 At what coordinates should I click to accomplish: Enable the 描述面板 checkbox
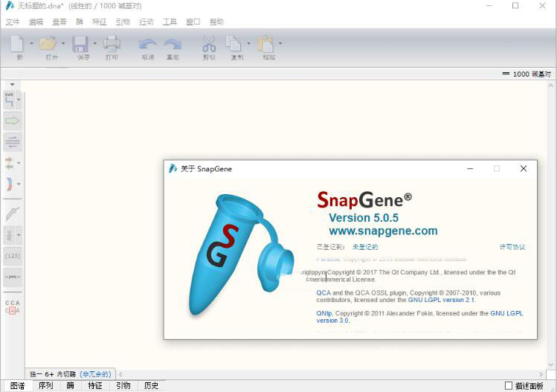pyautogui.click(x=509, y=386)
